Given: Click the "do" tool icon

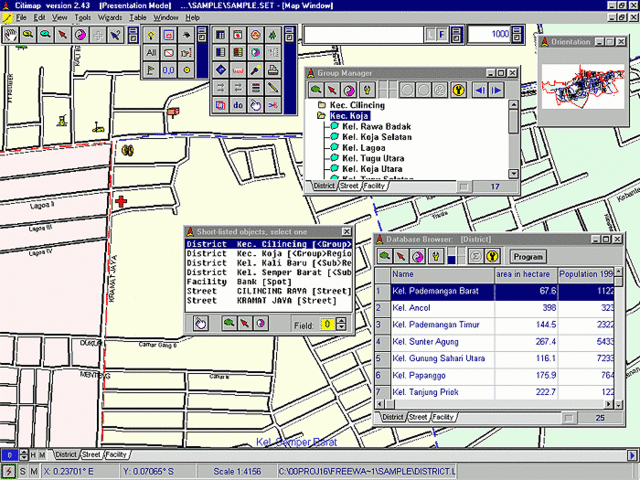Looking at the screenshot, I should [238, 105].
